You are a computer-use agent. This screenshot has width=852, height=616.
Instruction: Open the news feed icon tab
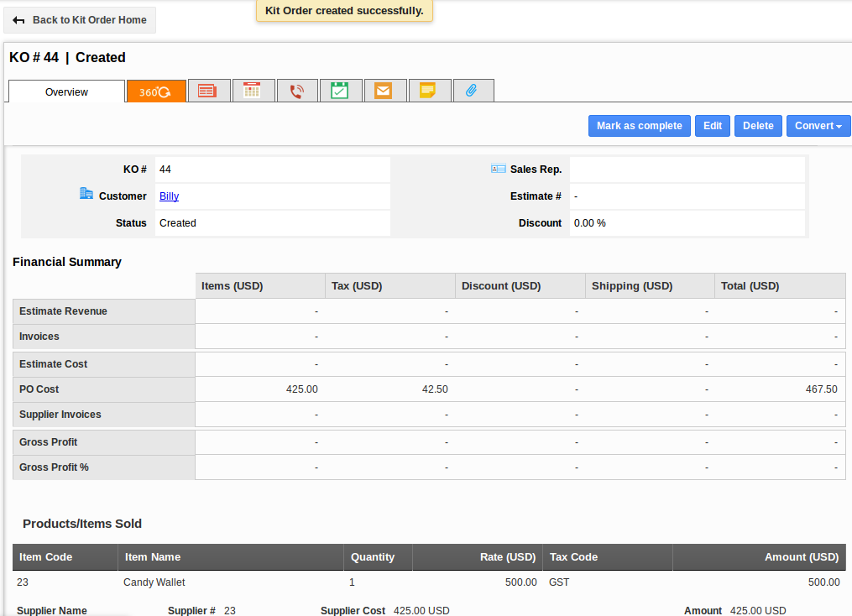click(x=208, y=90)
